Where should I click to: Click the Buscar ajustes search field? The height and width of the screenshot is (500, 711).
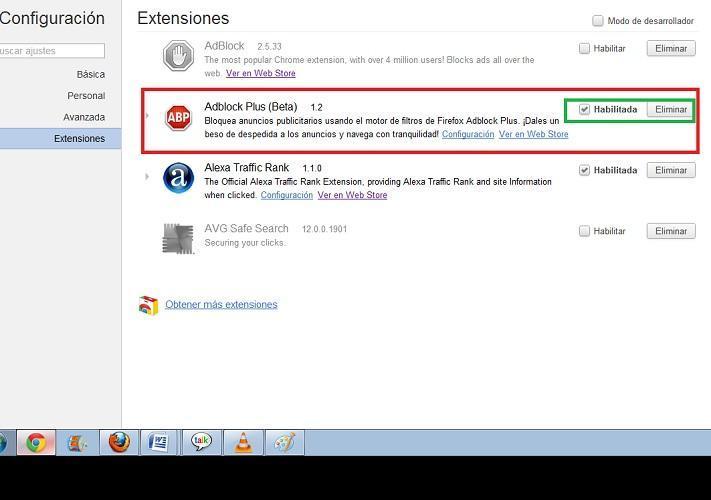click(x=50, y=51)
